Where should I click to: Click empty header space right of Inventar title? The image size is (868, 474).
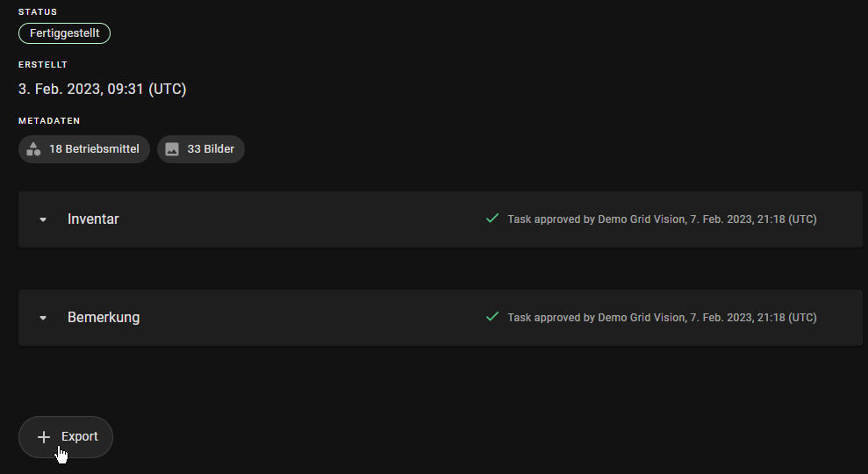pyautogui.click(x=298, y=219)
